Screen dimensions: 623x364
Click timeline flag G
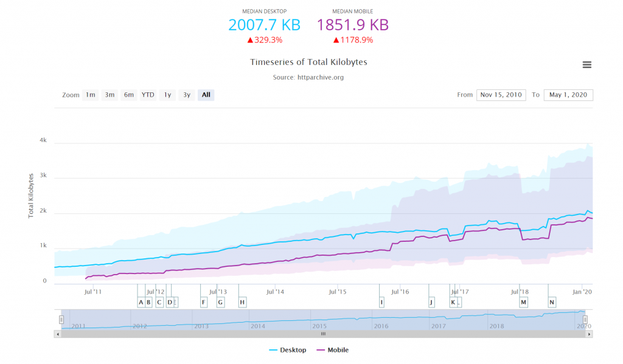pos(220,303)
